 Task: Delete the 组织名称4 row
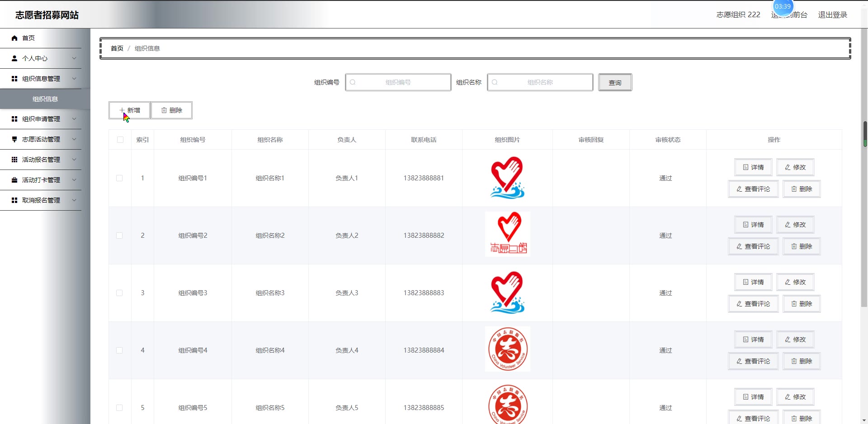tap(802, 361)
